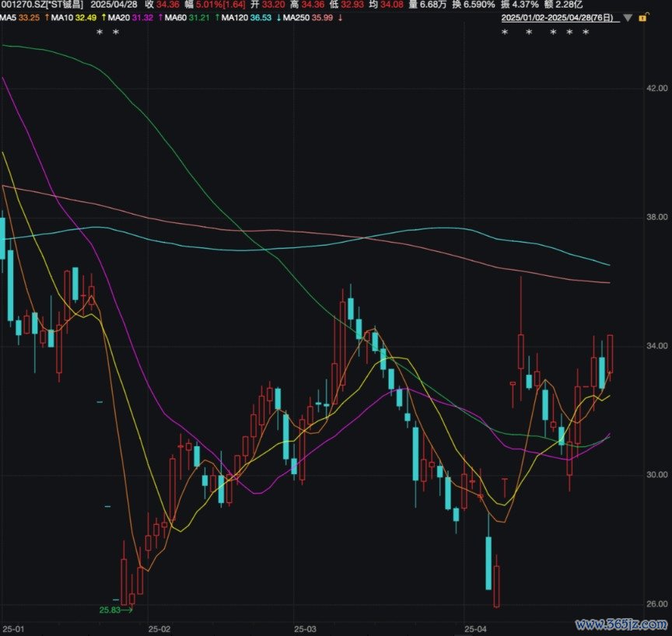Toggle the MA10 indicator label
Image resolution: width=672 pixels, height=636 pixels.
pyautogui.click(x=63, y=17)
